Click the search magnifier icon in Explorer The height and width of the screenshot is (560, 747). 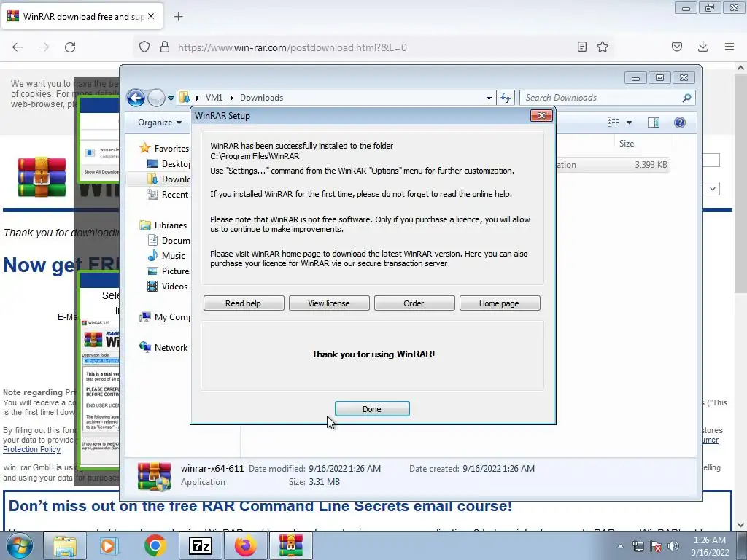[x=686, y=98]
